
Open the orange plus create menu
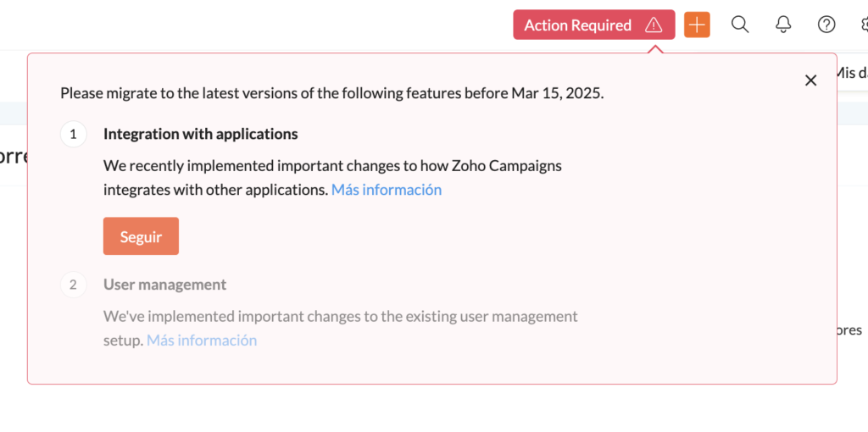[x=697, y=25]
